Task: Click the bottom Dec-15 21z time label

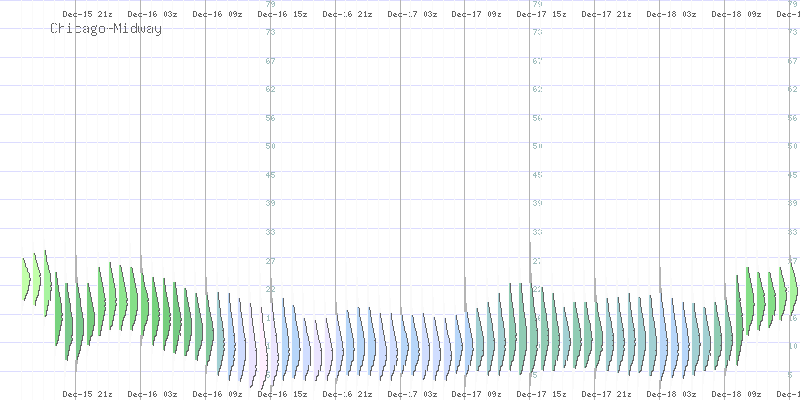Action: click(x=86, y=395)
